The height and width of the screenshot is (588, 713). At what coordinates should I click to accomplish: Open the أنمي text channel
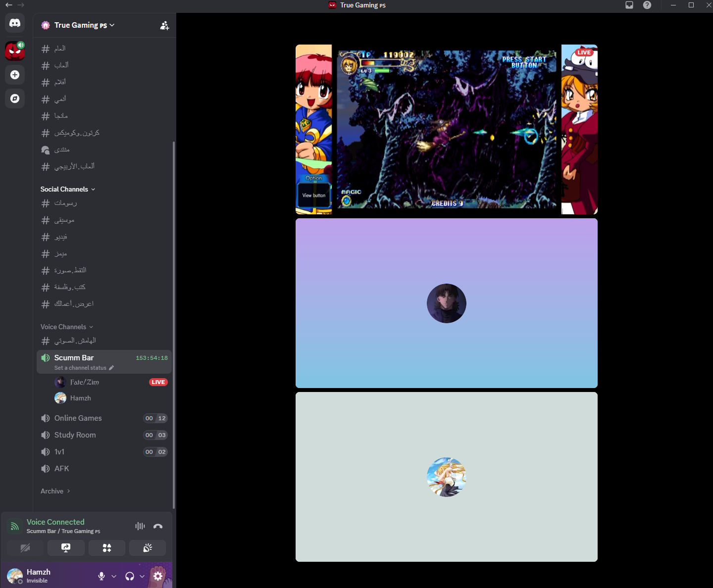[x=104, y=99]
